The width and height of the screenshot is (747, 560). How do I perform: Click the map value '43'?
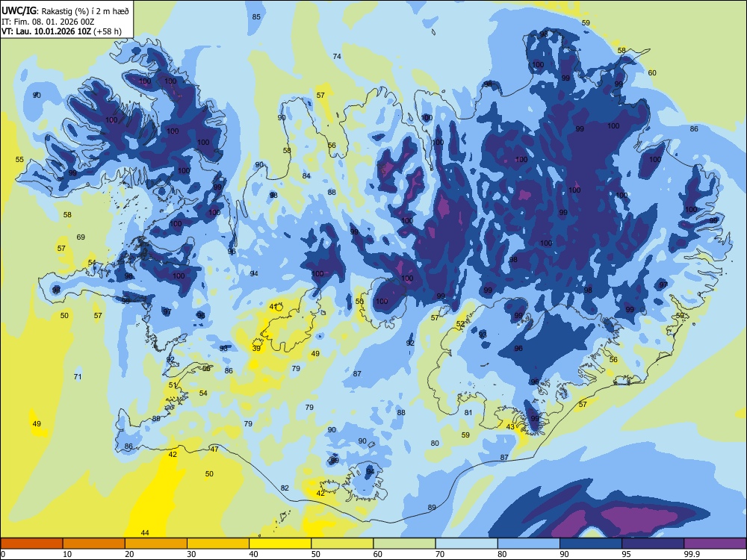pos(510,426)
